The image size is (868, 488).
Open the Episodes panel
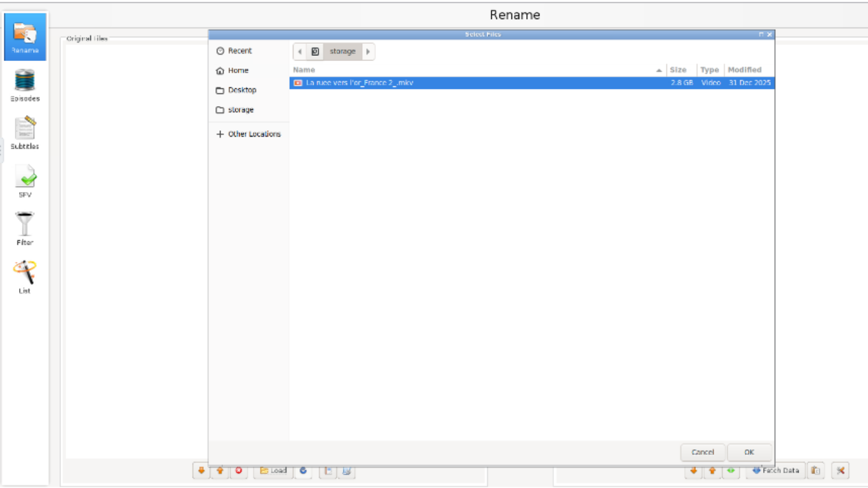[x=25, y=85]
